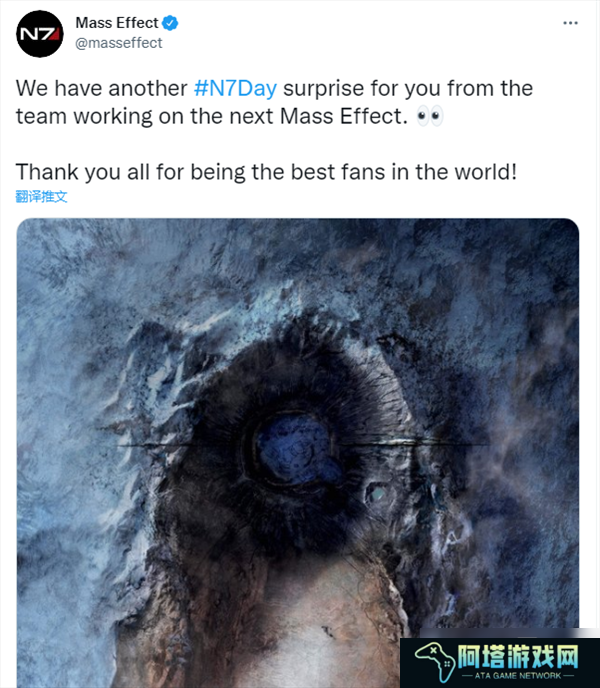Open the N7 profile avatar

point(40,34)
